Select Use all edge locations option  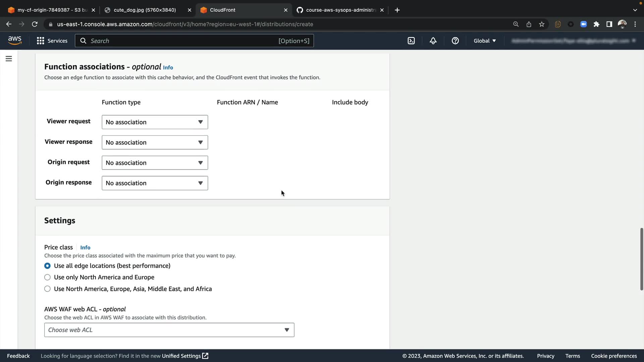47,266
